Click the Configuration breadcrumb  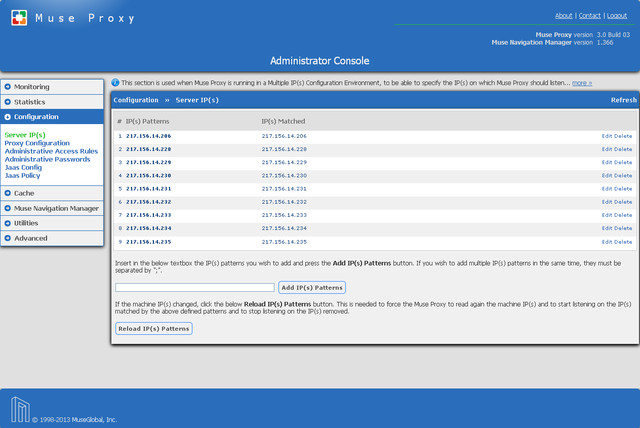(x=136, y=100)
